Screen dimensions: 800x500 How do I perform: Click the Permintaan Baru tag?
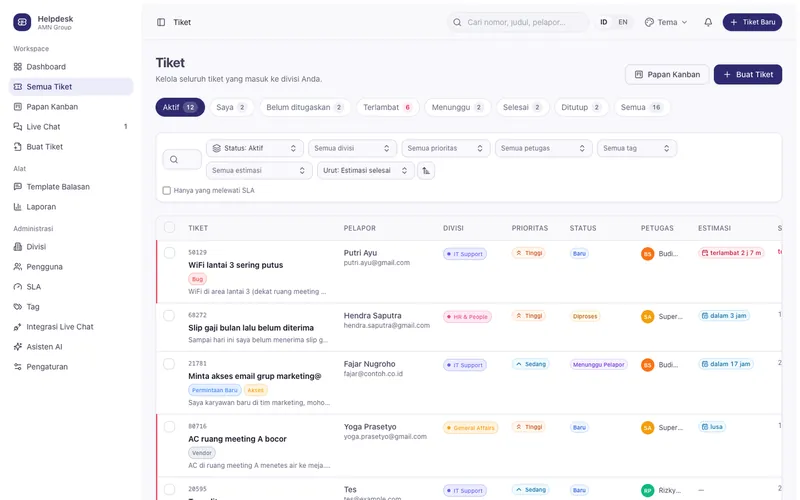click(x=215, y=390)
